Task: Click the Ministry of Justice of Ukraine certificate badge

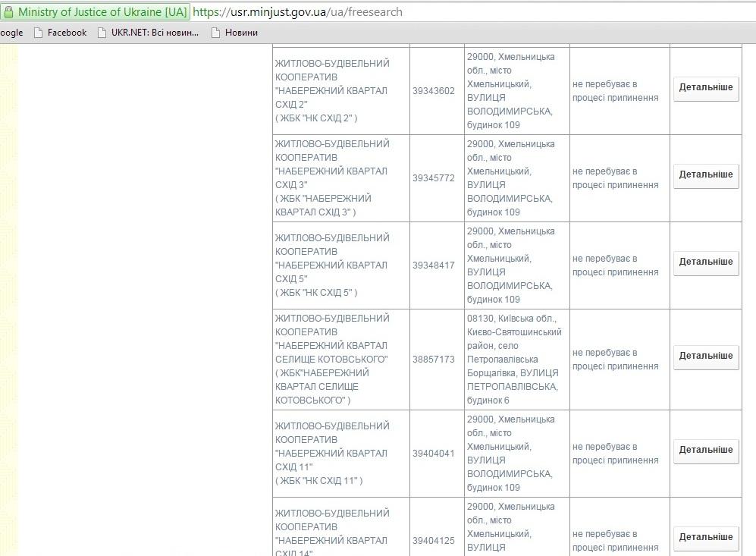Action: click(96, 12)
